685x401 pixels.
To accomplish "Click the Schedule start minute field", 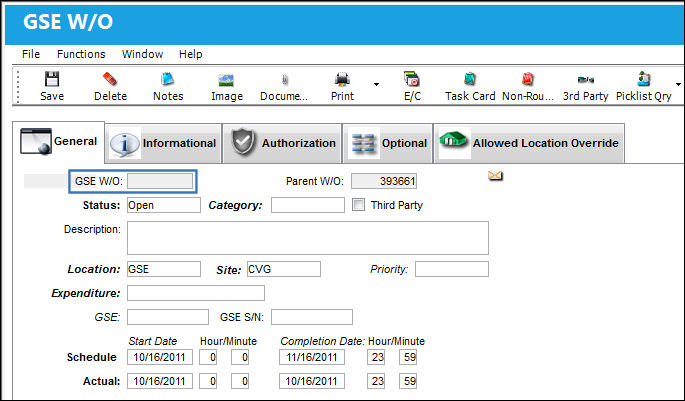I will click(240, 357).
